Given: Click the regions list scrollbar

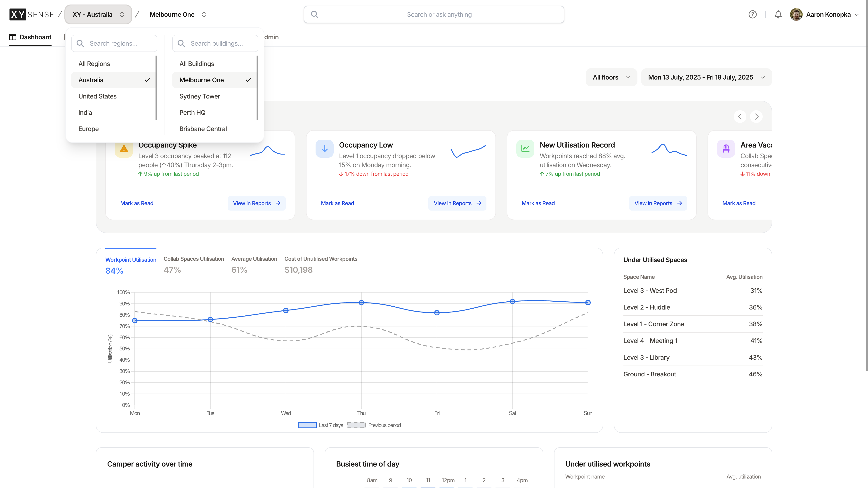Looking at the screenshot, I should (x=156, y=88).
